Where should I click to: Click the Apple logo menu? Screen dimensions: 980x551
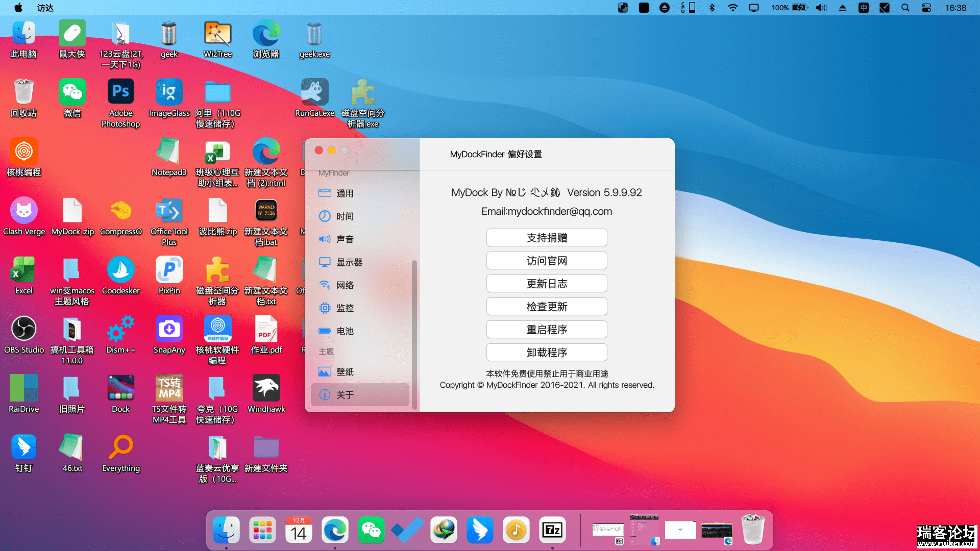click(x=18, y=8)
